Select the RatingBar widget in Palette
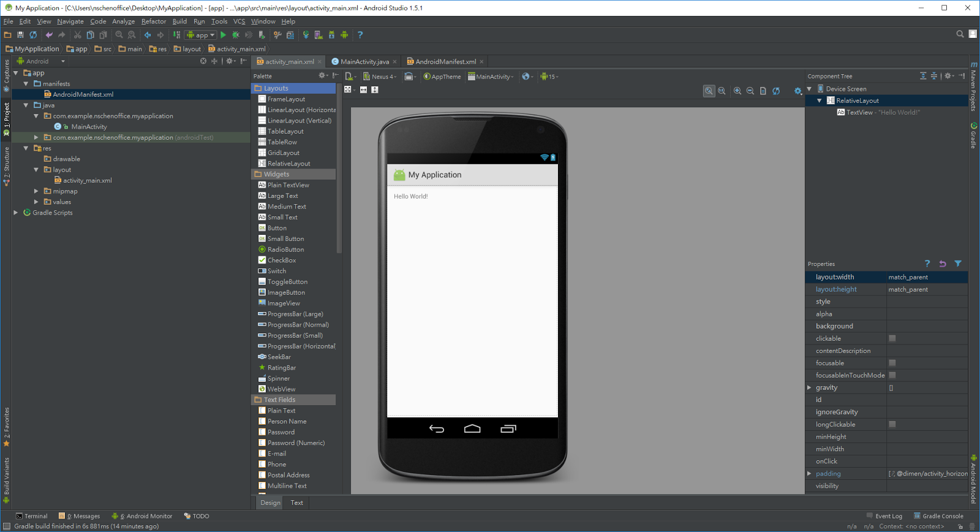Viewport: 980px width, 532px height. pos(281,368)
